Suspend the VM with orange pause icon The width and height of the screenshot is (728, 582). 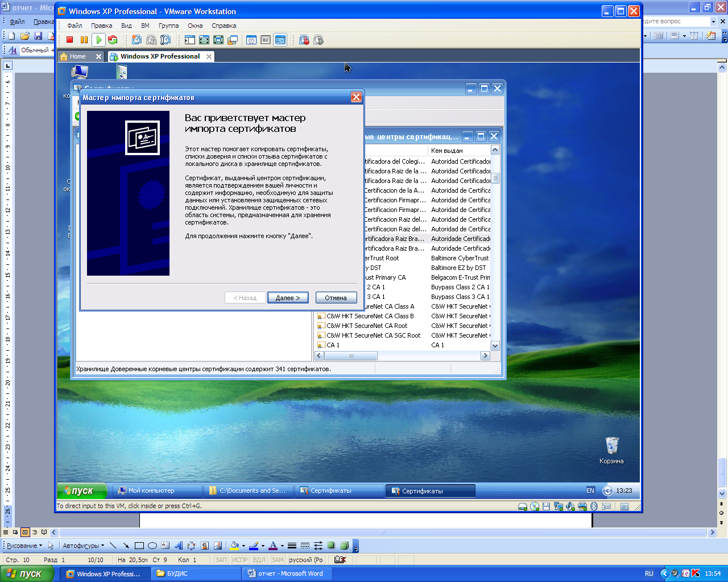coord(84,40)
